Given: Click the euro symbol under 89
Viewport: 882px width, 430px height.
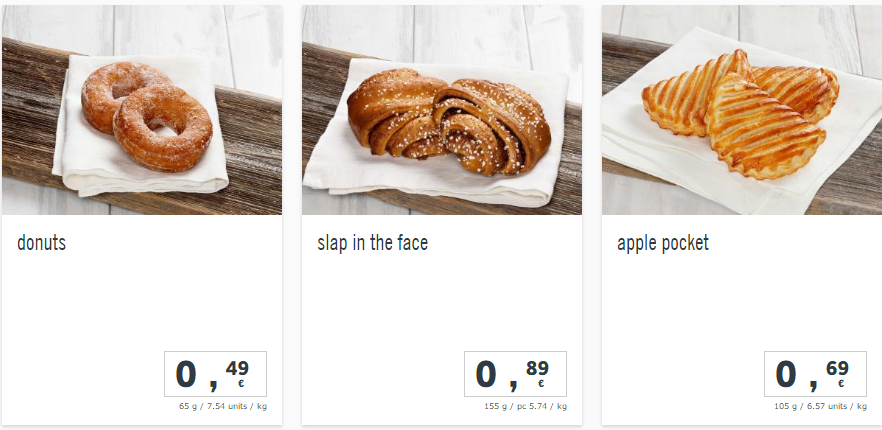Looking at the screenshot, I should [541, 384].
